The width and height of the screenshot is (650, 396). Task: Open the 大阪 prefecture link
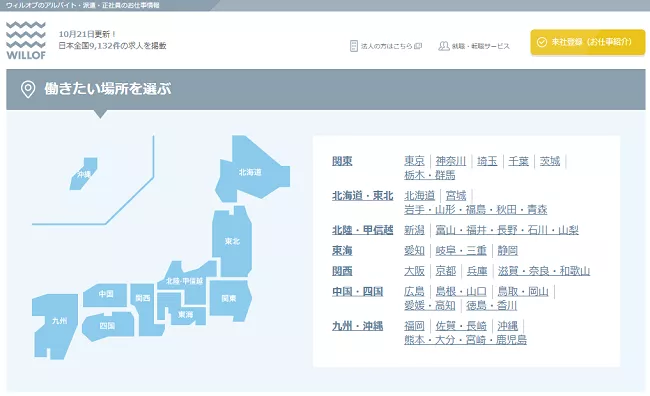click(x=415, y=271)
